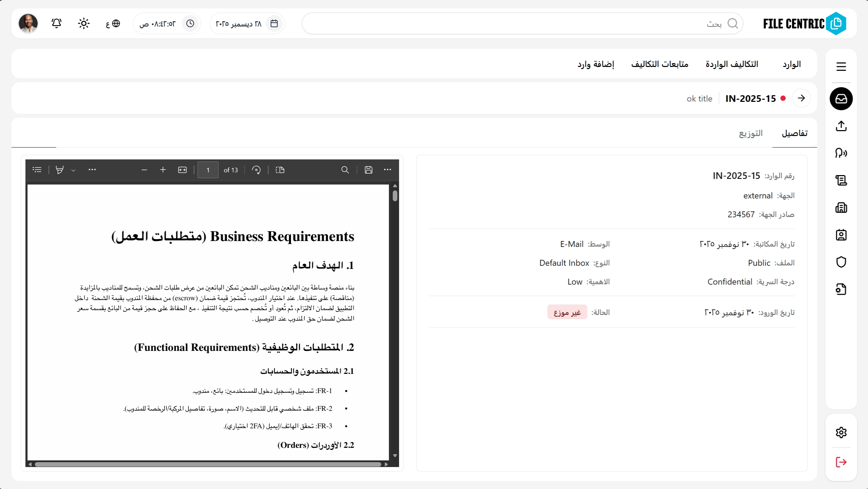Viewport: 868px width, 489px height.
Task: Log out using the red logout icon
Action: [x=841, y=462]
